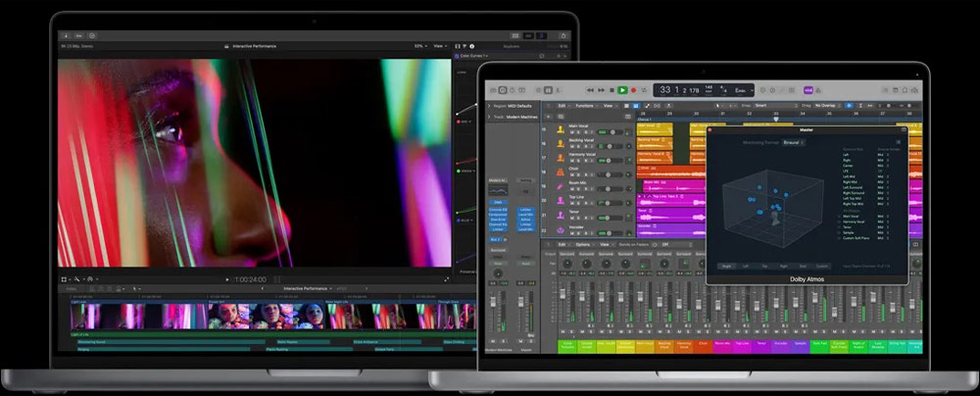
Task: Open the Monitoring Format Binaural dropdown
Action: 793,142
